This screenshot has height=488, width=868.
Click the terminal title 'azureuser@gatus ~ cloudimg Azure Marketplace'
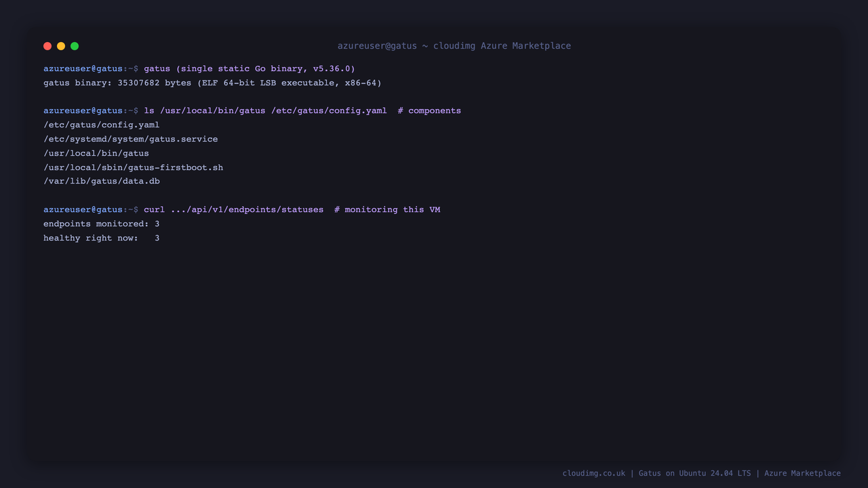(454, 46)
